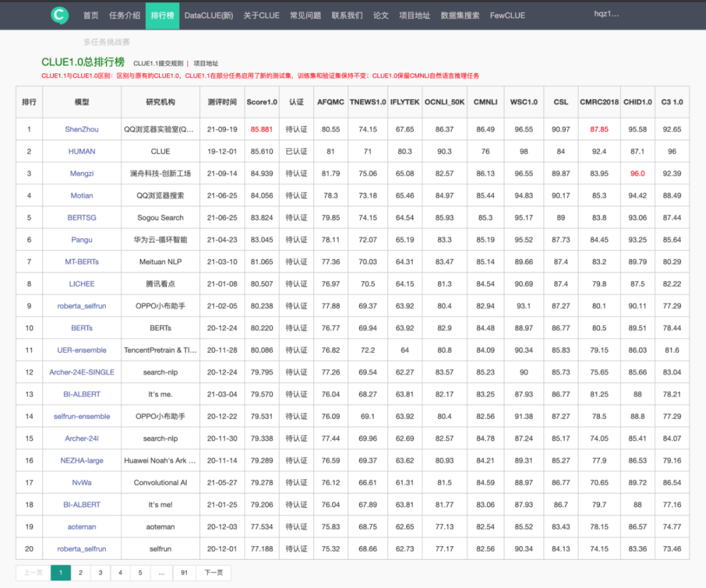
Task: Click the Meituan NLP institution cell
Action: click(x=160, y=262)
